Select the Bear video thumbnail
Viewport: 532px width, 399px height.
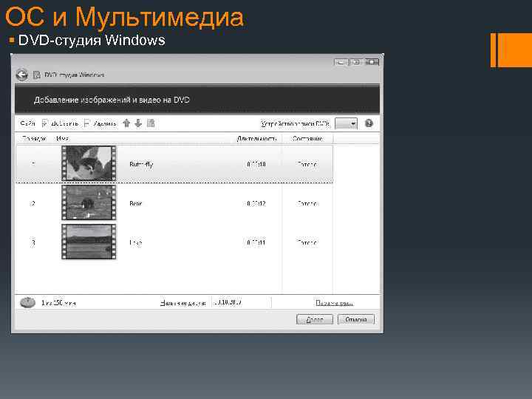[x=89, y=202]
